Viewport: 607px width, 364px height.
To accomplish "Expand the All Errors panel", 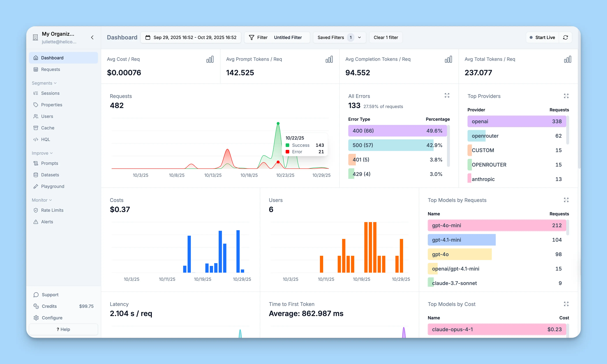I will [447, 95].
